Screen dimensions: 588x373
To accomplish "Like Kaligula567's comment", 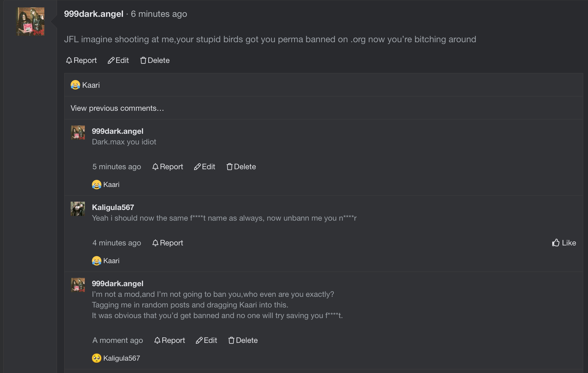I will (x=564, y=243).
